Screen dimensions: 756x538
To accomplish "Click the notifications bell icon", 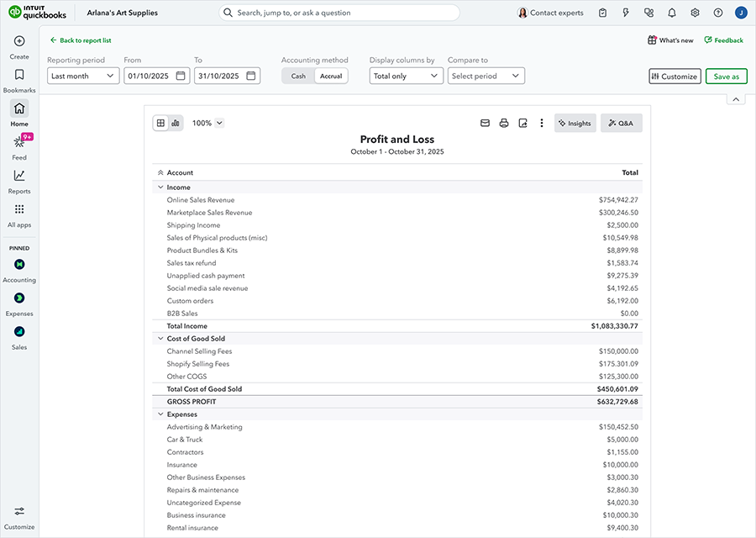I will click(x=671, y=13).
